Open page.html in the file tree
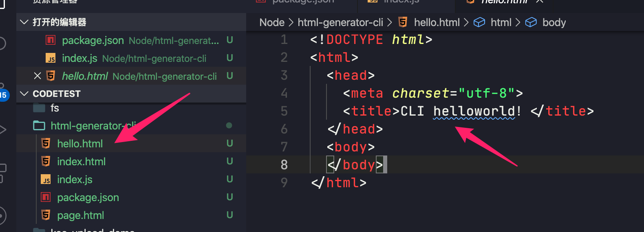Screen dimensions: 644x232 131,215
